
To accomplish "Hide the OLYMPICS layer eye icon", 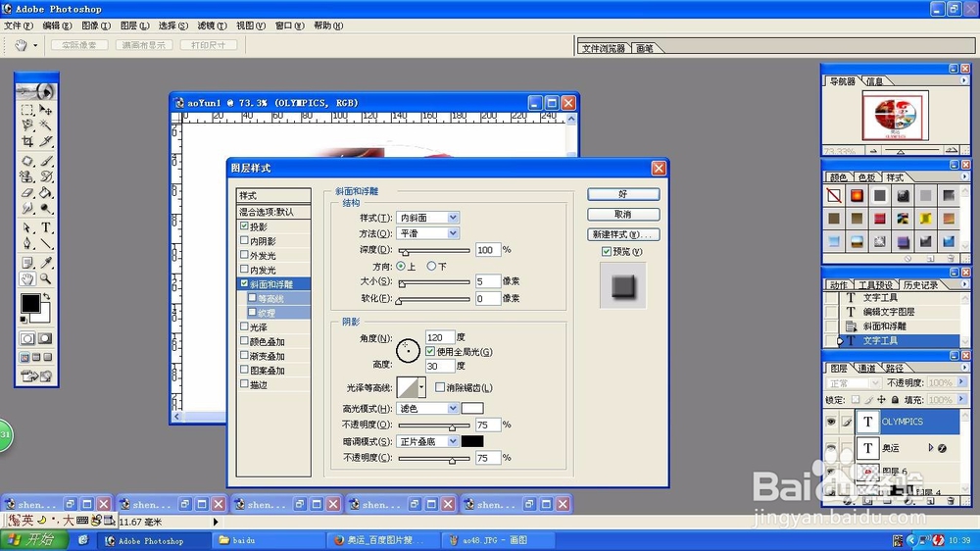I will tap(831, 422).
